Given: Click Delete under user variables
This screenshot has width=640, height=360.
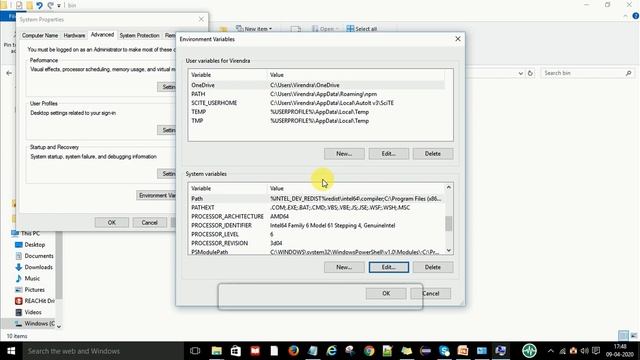Looking at the screenshot, I should coord(433,153).
